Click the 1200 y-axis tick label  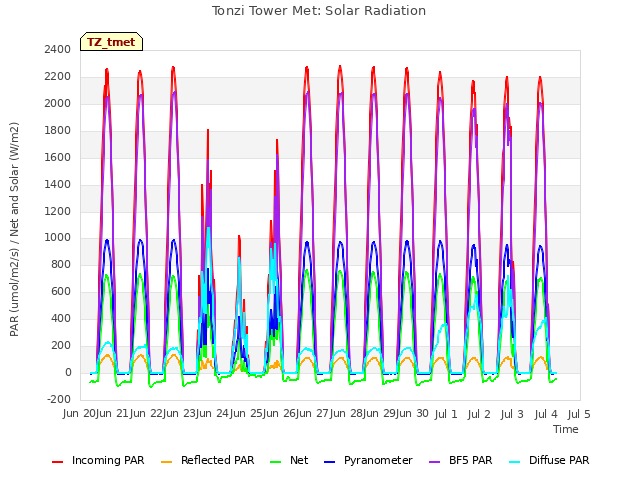(58, 211)
